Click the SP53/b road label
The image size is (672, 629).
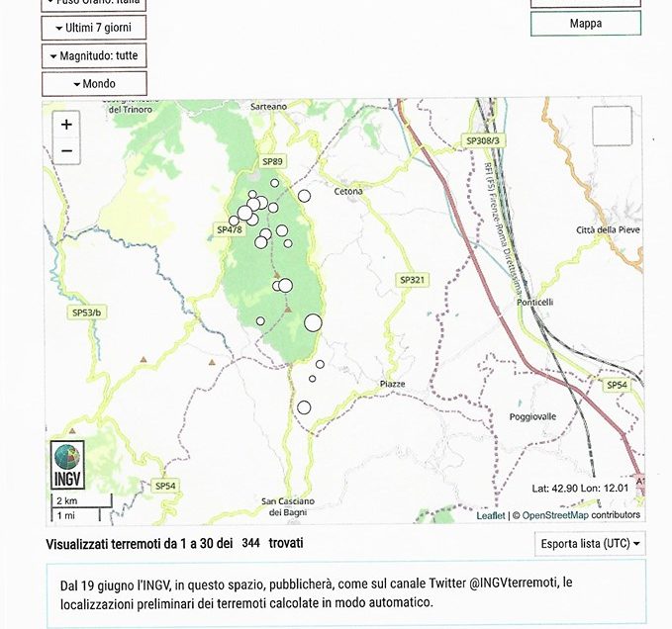(x=86, y=313)
